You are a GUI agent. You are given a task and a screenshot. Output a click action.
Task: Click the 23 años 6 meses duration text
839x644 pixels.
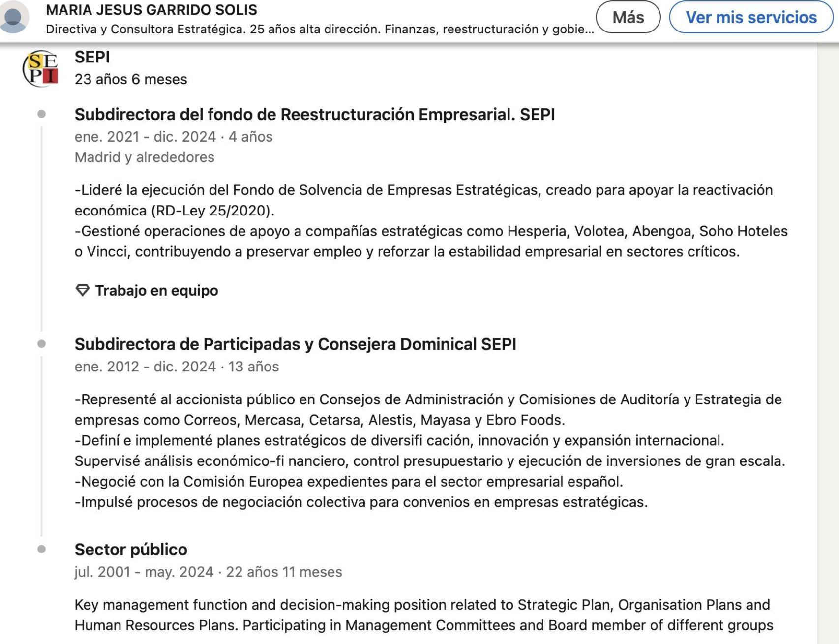(131, 79)
